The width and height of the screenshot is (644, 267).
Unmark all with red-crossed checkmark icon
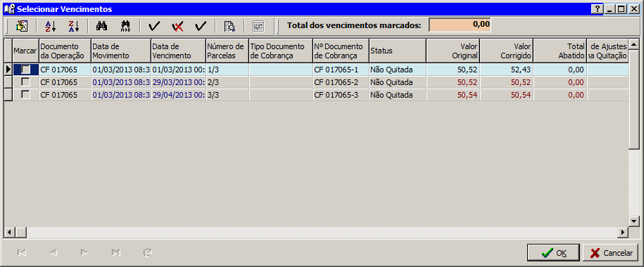click(x=177, y=27)
